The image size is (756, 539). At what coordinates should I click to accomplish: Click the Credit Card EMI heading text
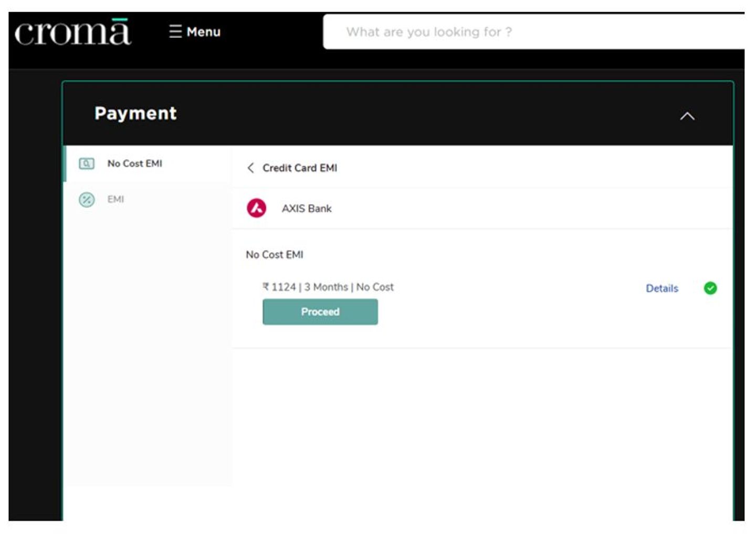pos(300,168)
